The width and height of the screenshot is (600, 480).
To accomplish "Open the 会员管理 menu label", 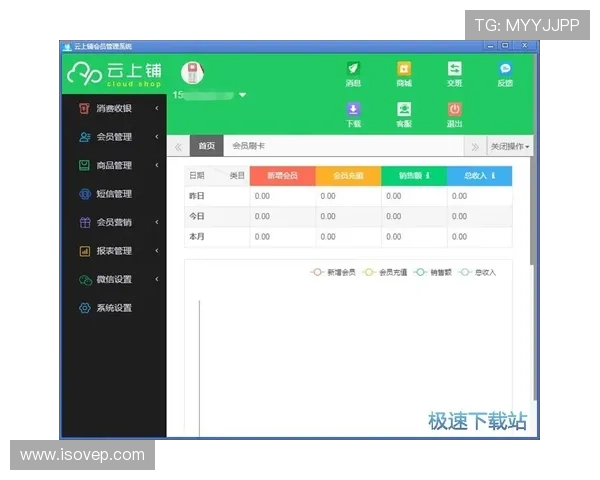I will (x=114, y=137).
